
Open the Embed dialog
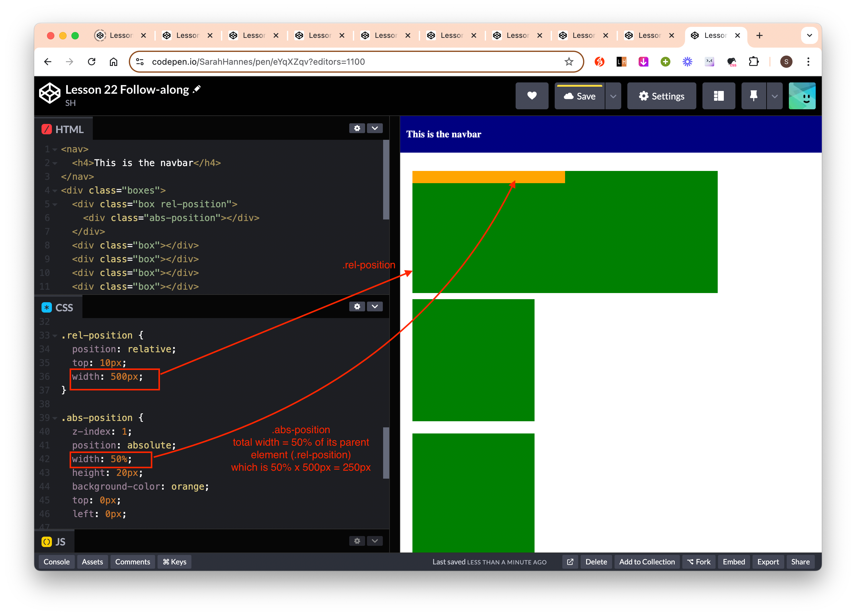tap(734, 562)
